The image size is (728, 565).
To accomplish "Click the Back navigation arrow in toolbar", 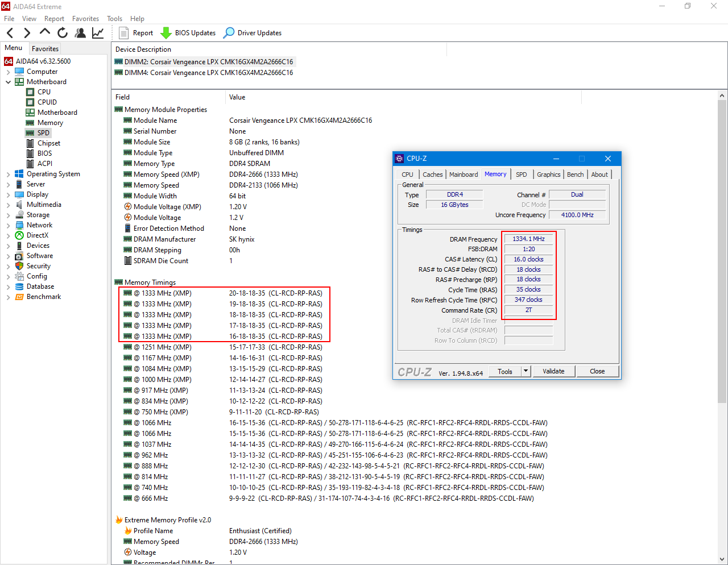I will coord(10,33).
